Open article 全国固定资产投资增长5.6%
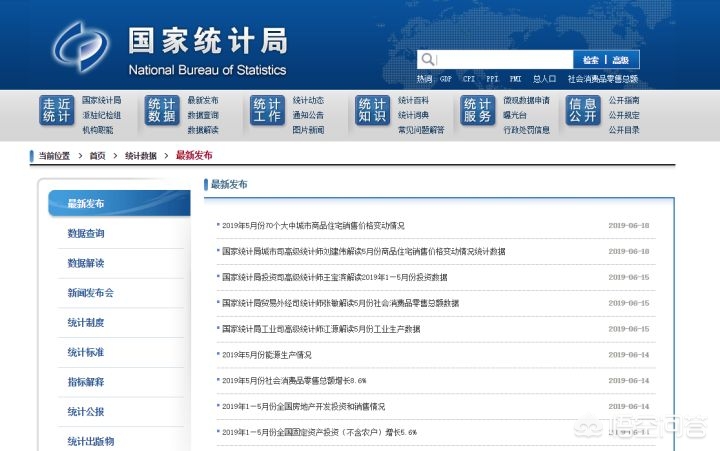Image resolution: width=720 pixels, height=451 pixels. pos(319,432)
